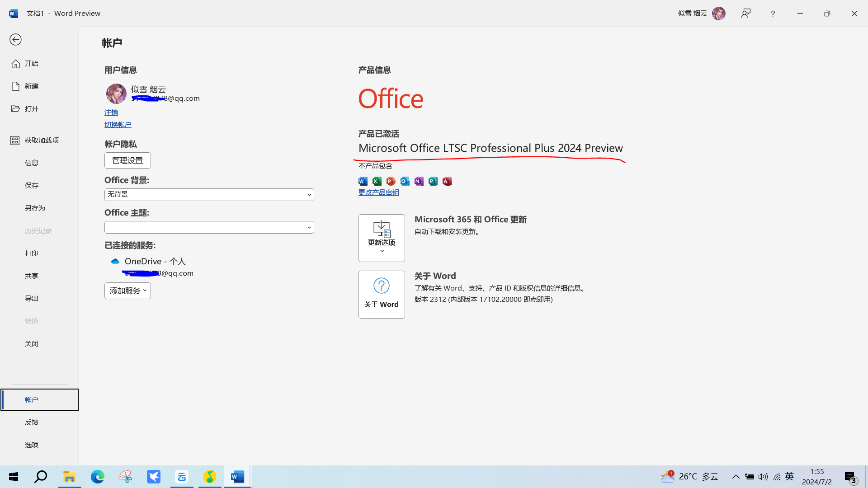Click the back arrow icon
This screenshot has height=488, width=868.
coord(15,40)
